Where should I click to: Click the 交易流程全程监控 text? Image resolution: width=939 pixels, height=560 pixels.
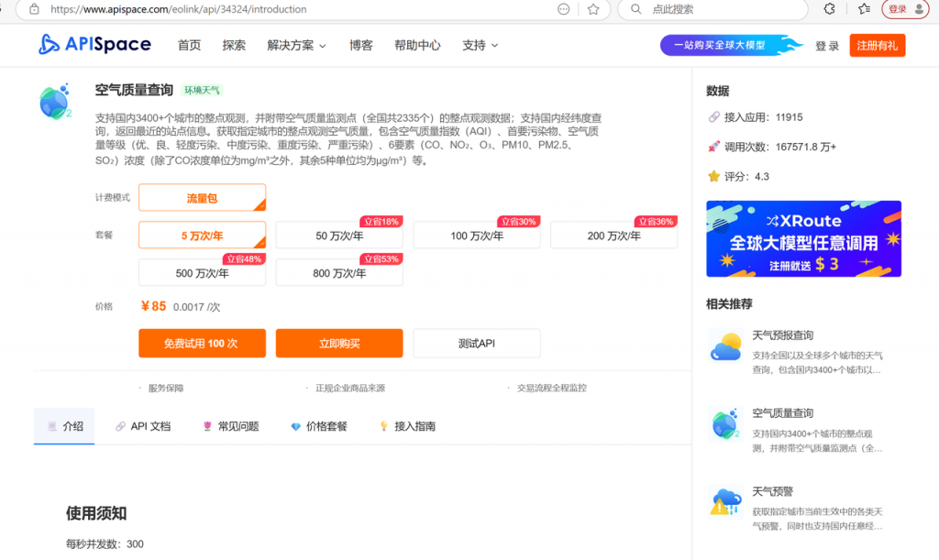pyautogui.click(x=552, y=388)
